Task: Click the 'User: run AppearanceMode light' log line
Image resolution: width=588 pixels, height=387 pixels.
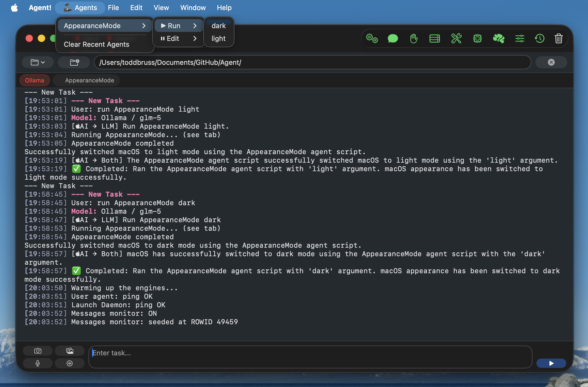Action: click(x=112, y=109)
